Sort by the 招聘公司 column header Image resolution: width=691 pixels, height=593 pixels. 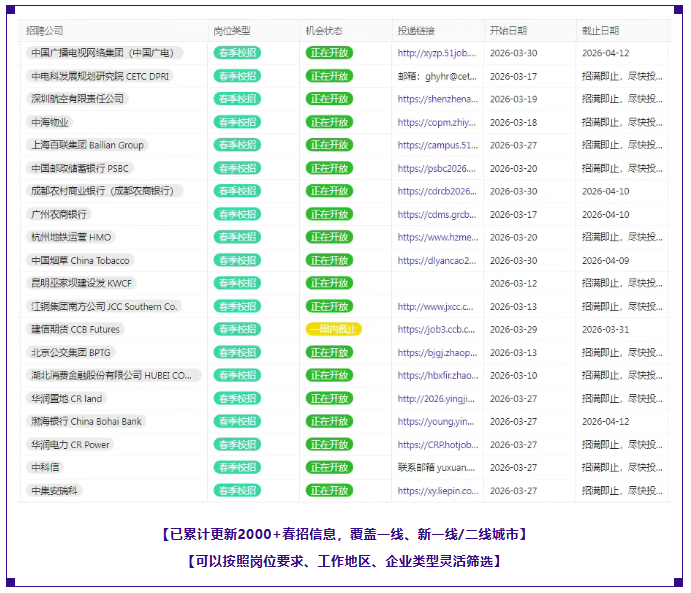(44, 31)
